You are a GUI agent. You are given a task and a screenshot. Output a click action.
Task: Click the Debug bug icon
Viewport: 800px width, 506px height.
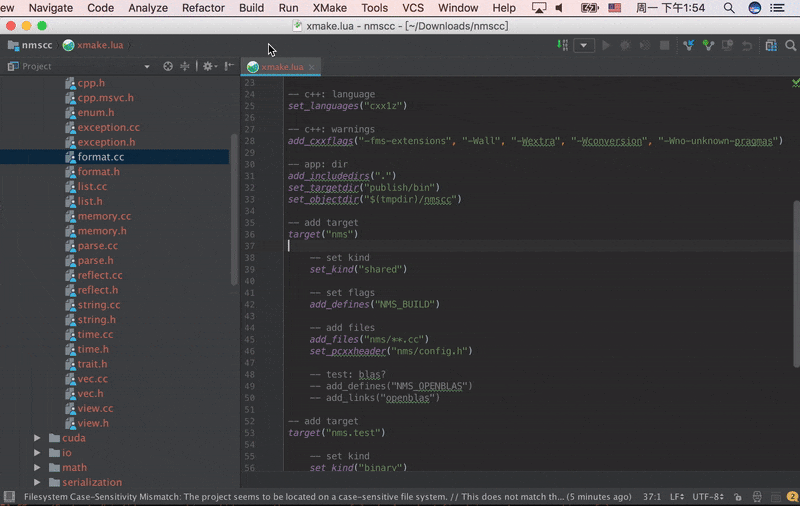tap(625, 45)
